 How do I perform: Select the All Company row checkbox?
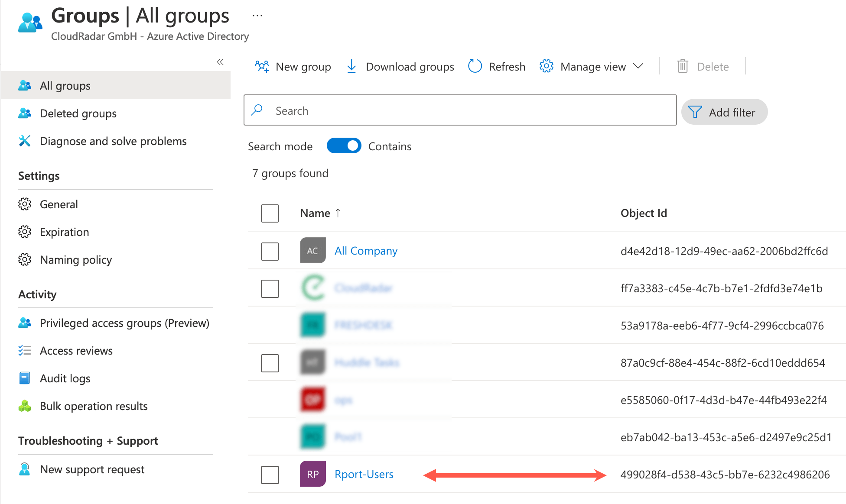(x=270, y=251)
